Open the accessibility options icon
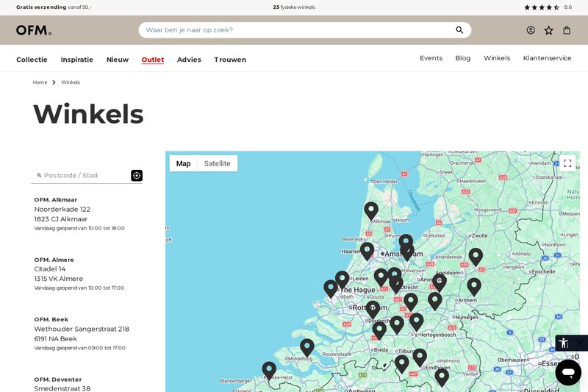The height and width of the screenshot is (392, 588). [x=564, y=343]
